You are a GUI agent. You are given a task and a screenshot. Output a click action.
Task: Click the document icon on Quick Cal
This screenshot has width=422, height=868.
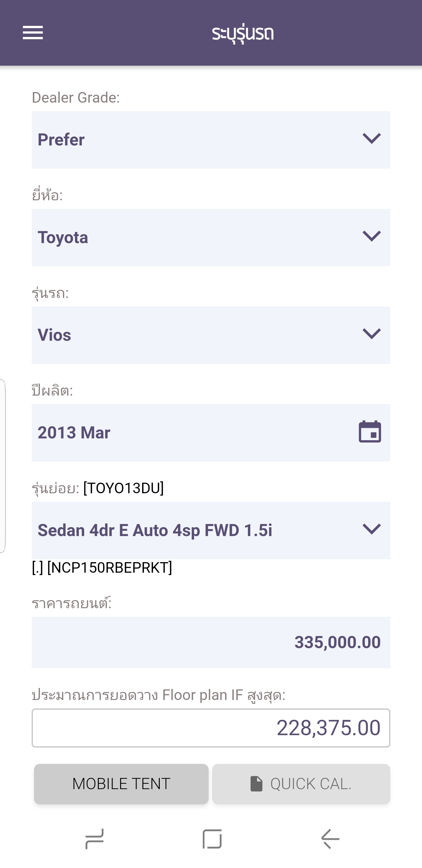pos(256,784)
